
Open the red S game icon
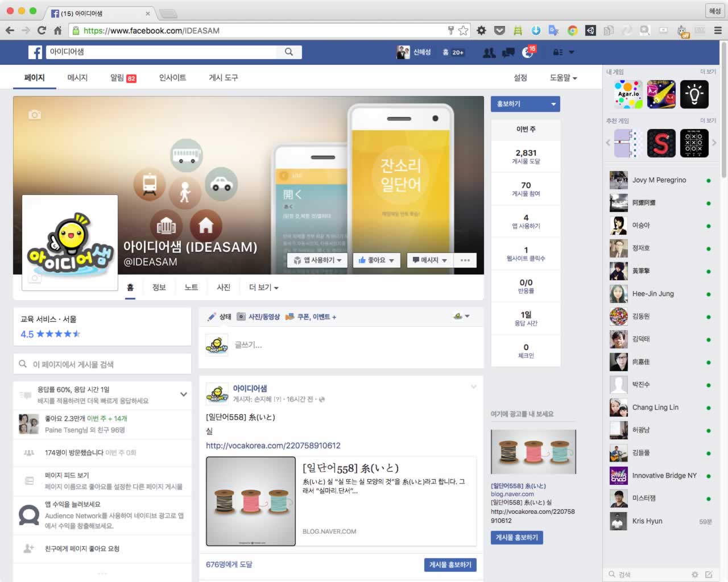click(x=661, y=143)
